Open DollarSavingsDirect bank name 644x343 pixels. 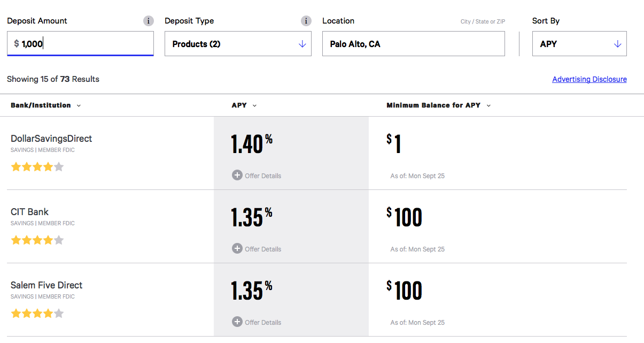tap(51, 139)
